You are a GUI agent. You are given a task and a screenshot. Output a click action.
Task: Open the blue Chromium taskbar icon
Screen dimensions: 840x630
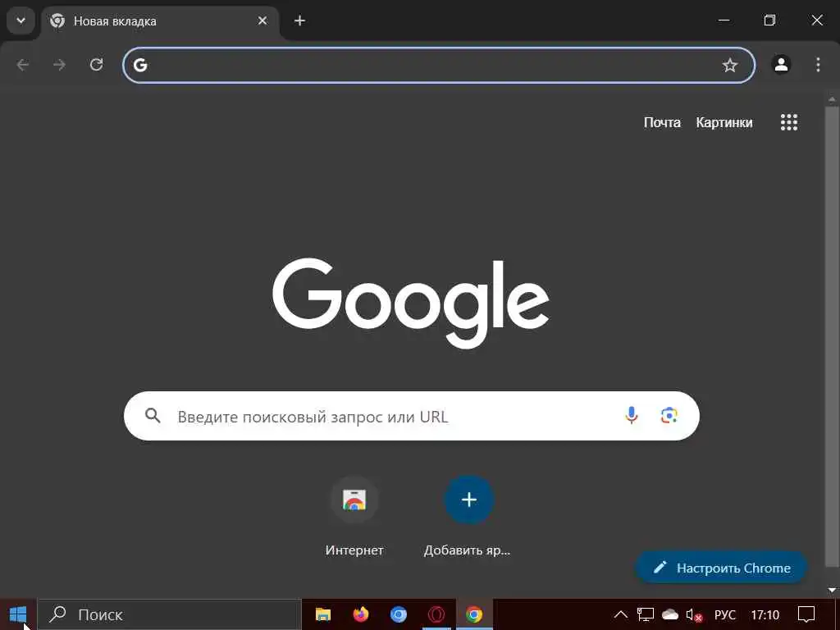click(399, 614)
